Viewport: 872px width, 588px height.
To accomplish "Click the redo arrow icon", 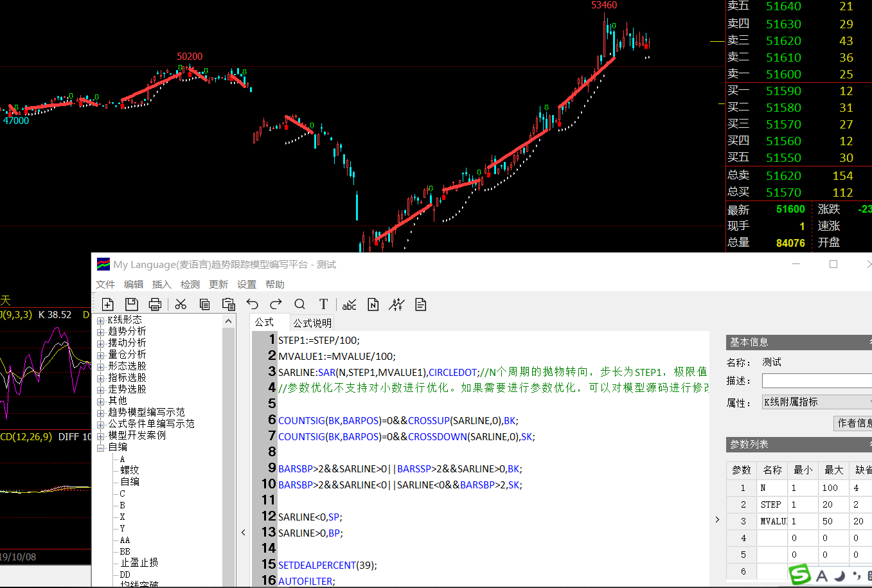I will coord(276,305).
